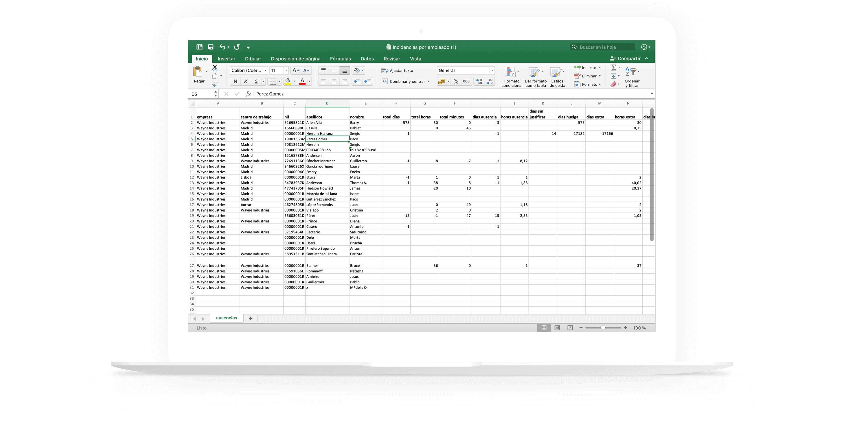Screen dimensions: 868x434
Task: Expand the borders dropdown arrow
Action: (279, 82)
